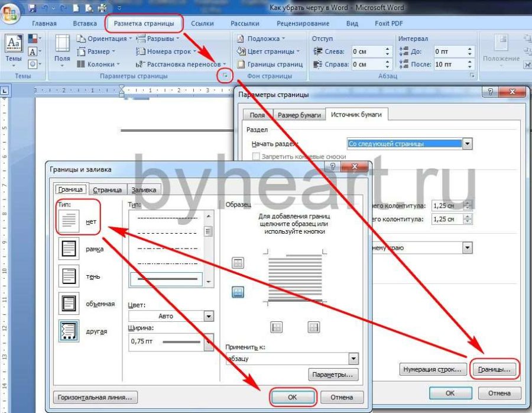
Task: Select double line style in list
Action: (x=166, y=279)
